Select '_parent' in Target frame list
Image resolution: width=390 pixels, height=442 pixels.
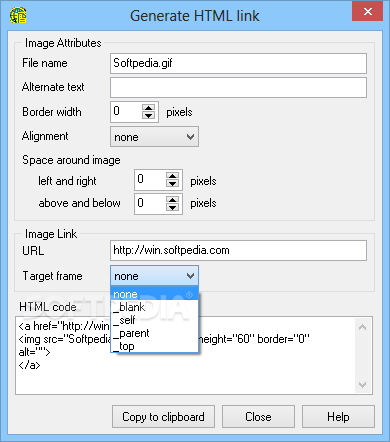pos(154,333)
